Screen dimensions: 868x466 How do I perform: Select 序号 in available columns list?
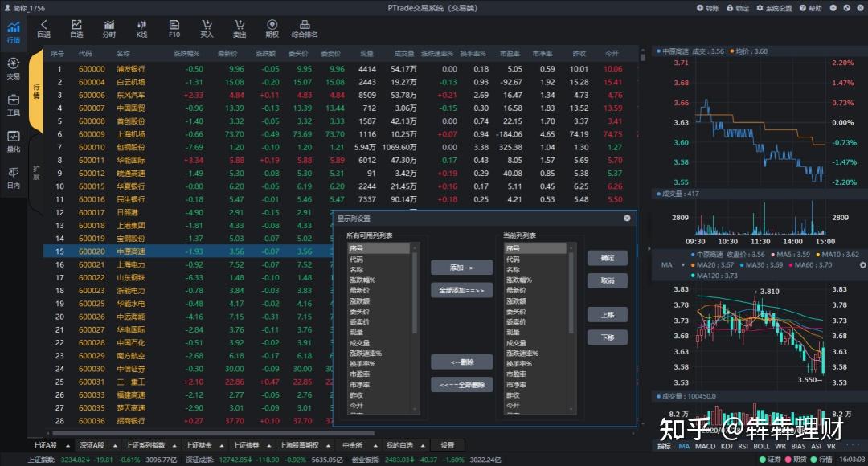pyautogui.click(x=378, y=247)
